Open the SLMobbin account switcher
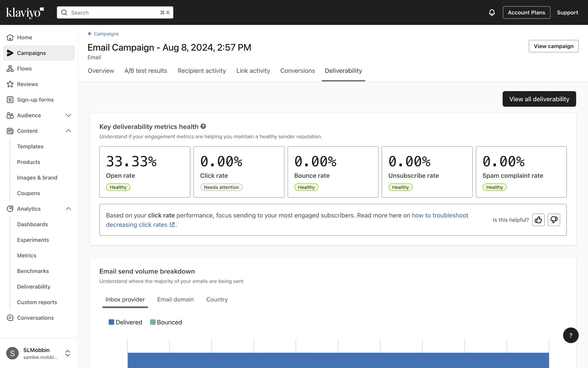588x368 pixels. [68, 353]
